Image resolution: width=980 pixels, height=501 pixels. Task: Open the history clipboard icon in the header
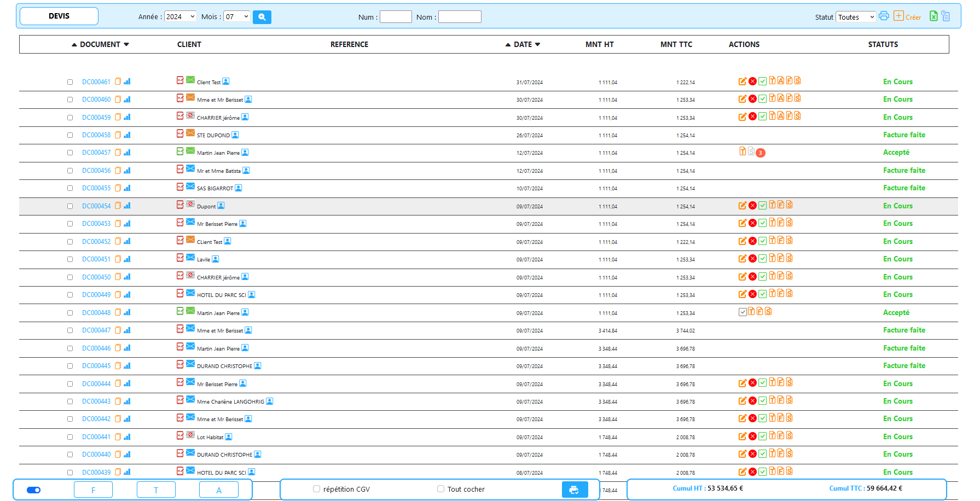(946, 16)
